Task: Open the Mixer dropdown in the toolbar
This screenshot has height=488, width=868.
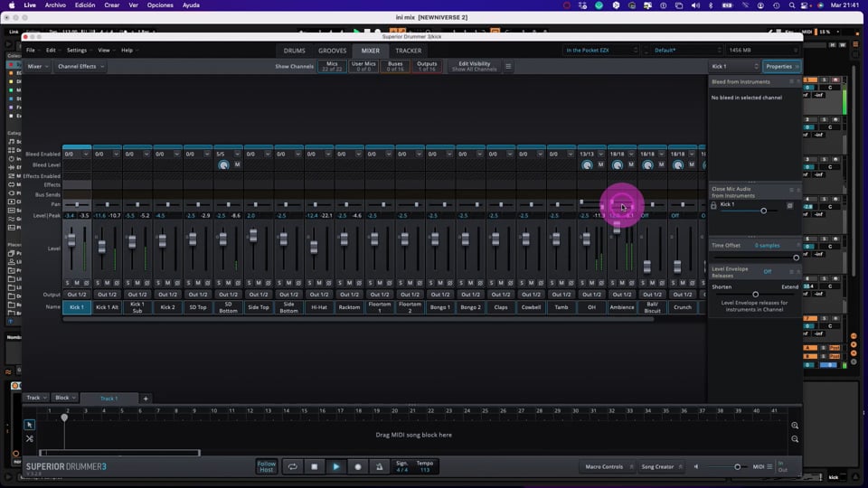Action: (x=38, y=66)
